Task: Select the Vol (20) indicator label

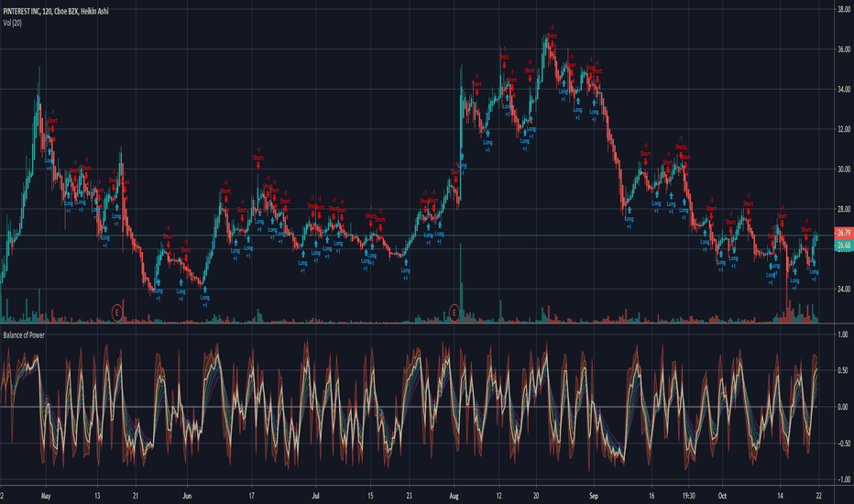Action: pos(13,23)
